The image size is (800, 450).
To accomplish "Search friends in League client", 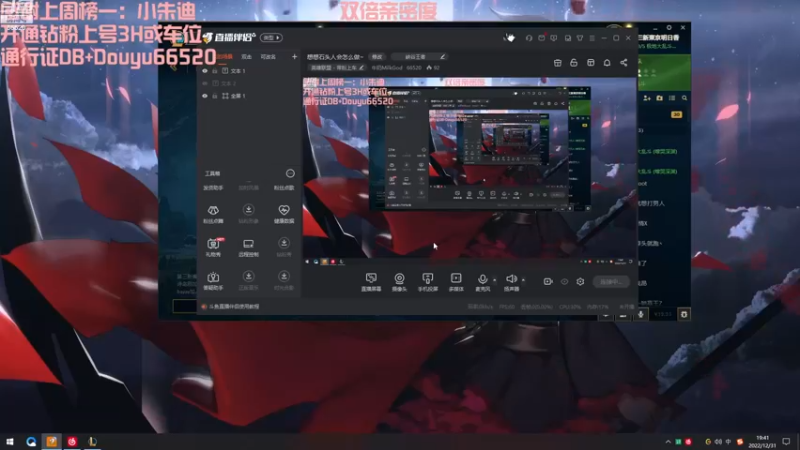I will pyautogui.click(x=684, y=98).
